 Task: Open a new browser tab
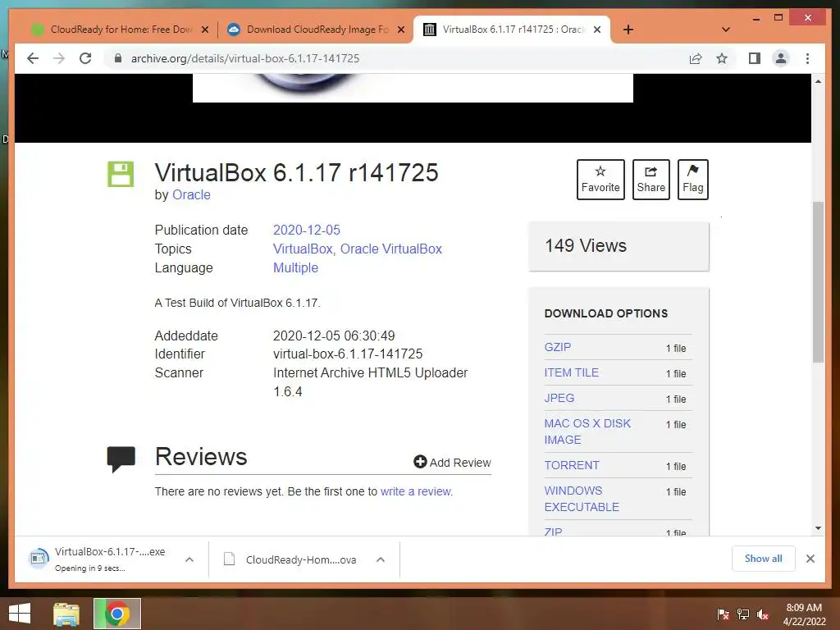628,30
